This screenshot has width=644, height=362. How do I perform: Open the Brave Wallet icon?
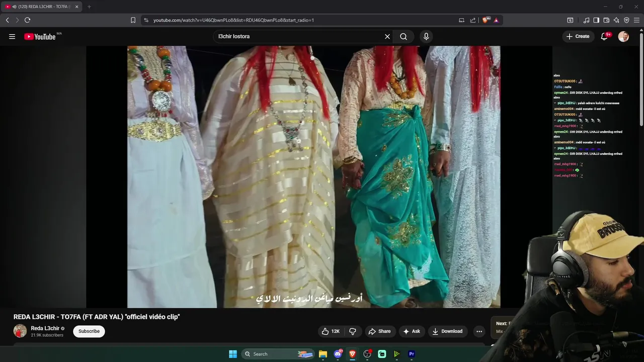[606, 20]
